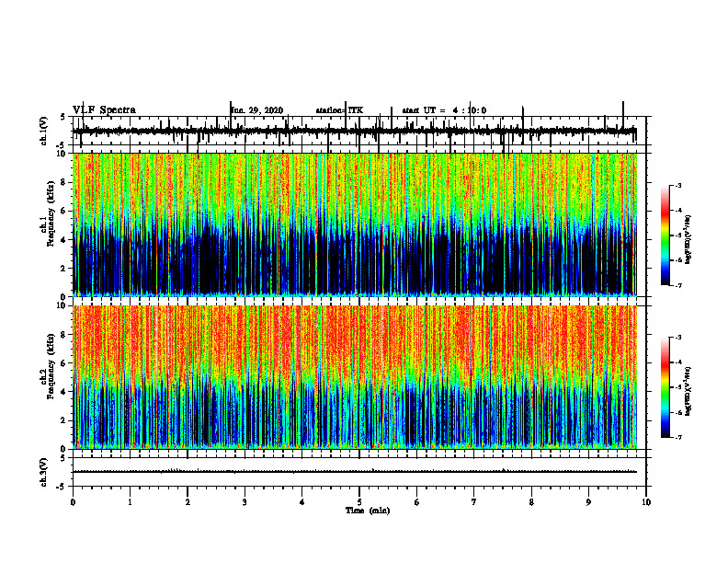Click the "ch.3(V)" axis label
Viewport: 728px width, 563px height.
(43, 472)
